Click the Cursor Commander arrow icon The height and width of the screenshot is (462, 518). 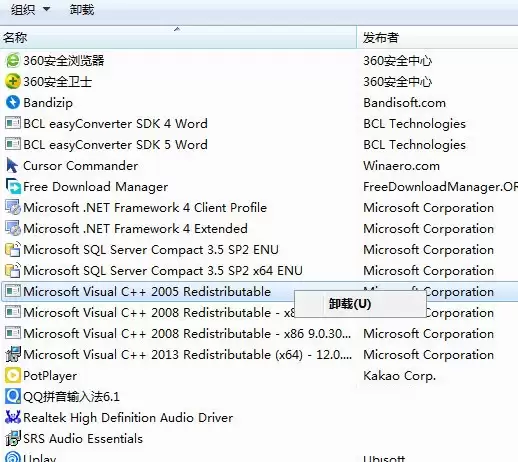(x=13, y=165)
